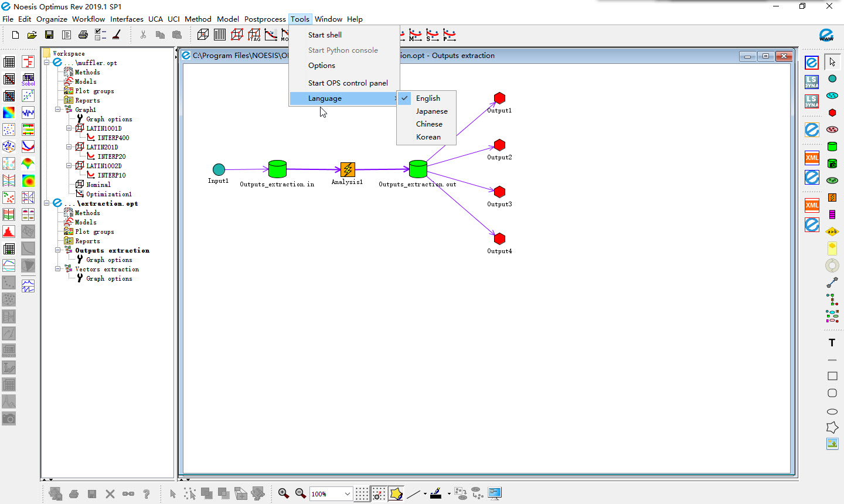Click the Analysis1 workflow node
844x504 pixels.
pyautogui.click(x=348, y=170)
